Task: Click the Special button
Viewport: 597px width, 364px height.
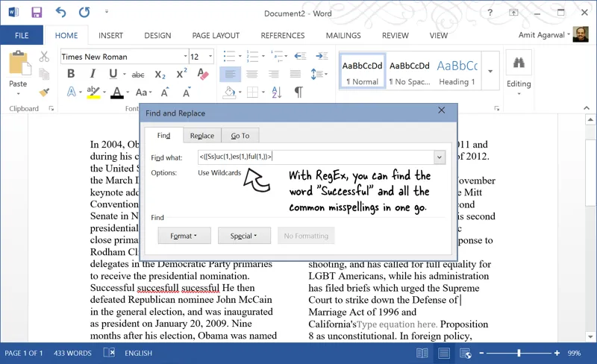Action: tap(244, 236)
